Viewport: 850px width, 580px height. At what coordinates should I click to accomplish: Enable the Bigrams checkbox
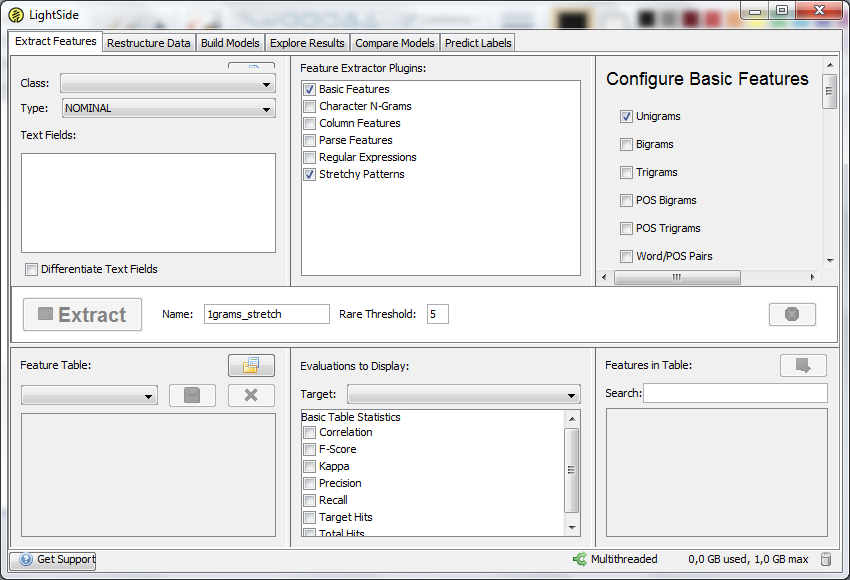pyautogui.click(x=626, y=144)
